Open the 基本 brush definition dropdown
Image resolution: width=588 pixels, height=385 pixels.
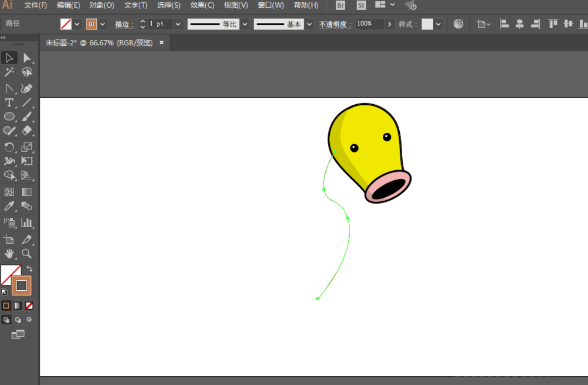point(309,24)
